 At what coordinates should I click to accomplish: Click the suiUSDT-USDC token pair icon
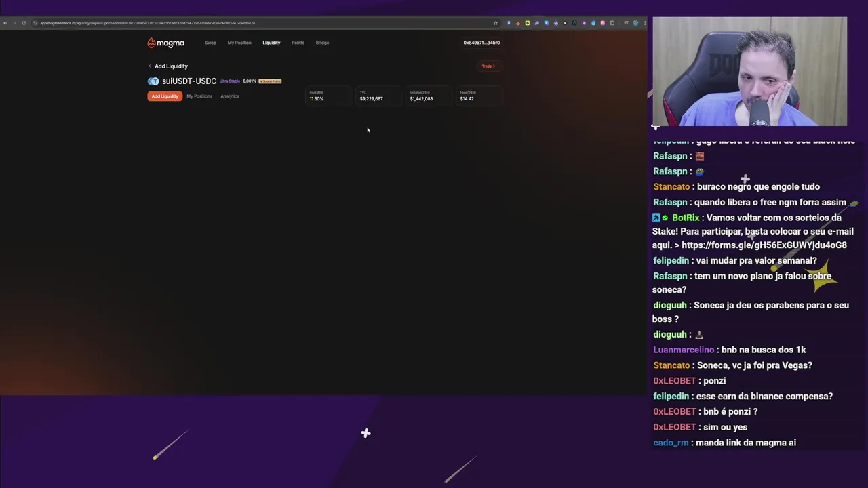153,81
